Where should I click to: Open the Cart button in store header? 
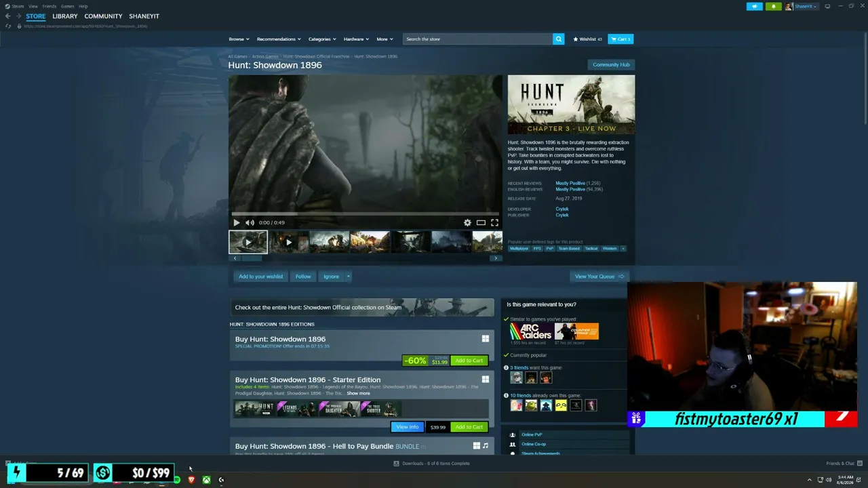coord(620,39)
